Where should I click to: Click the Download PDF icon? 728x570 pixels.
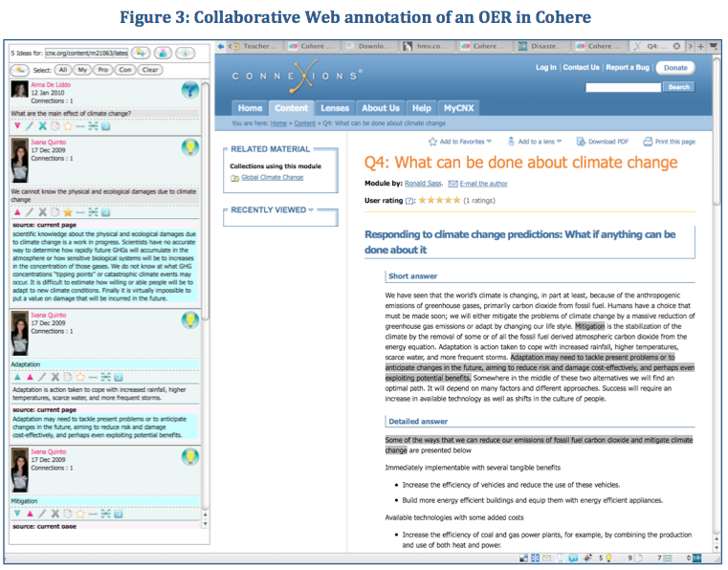[581, 142]
